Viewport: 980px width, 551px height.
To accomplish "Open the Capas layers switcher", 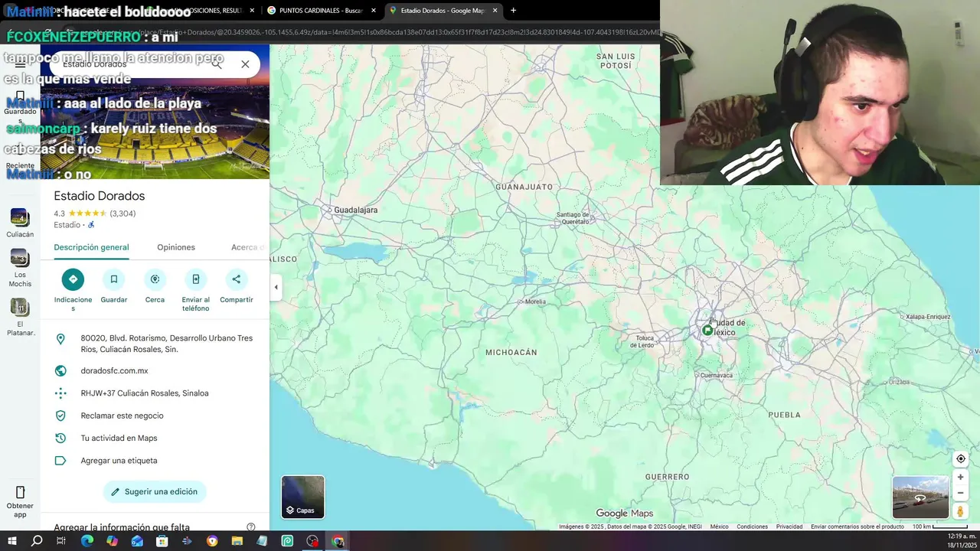I will click(x=302, y=497).
